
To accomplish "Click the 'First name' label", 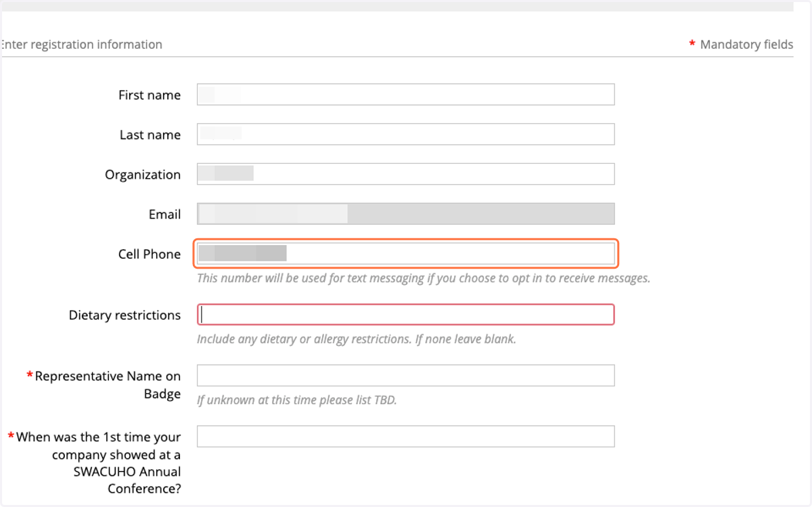I will (x=150, y=95).
